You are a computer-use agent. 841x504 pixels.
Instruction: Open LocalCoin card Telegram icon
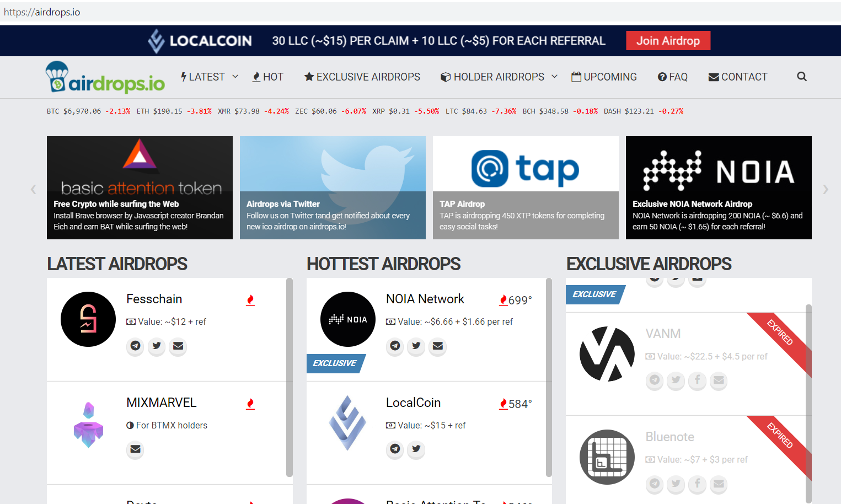click(x=395, y=449)
